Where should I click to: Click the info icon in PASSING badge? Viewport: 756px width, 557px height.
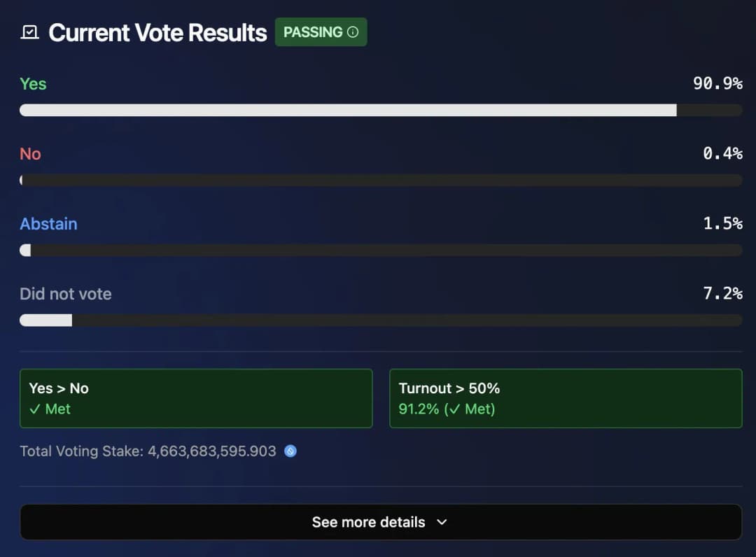tap(353, 32)
